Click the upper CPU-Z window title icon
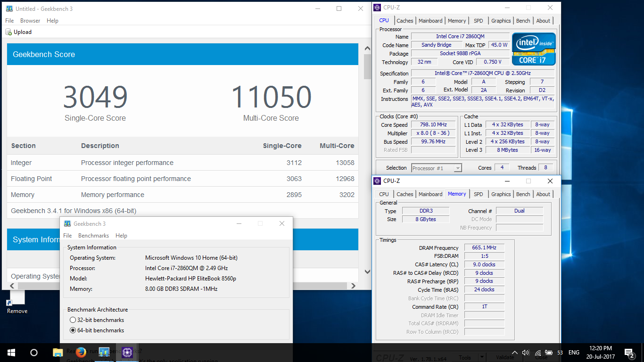This screenshot has height=362, width=644. pos(377,8)
